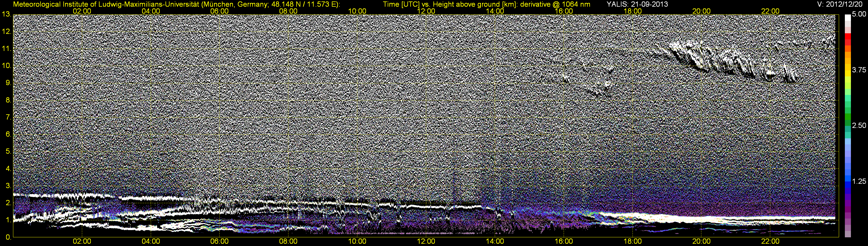Pick the 20:00 label on lower time axis
This screenshot has height=246, width=868.
click(x=702, y=242)
